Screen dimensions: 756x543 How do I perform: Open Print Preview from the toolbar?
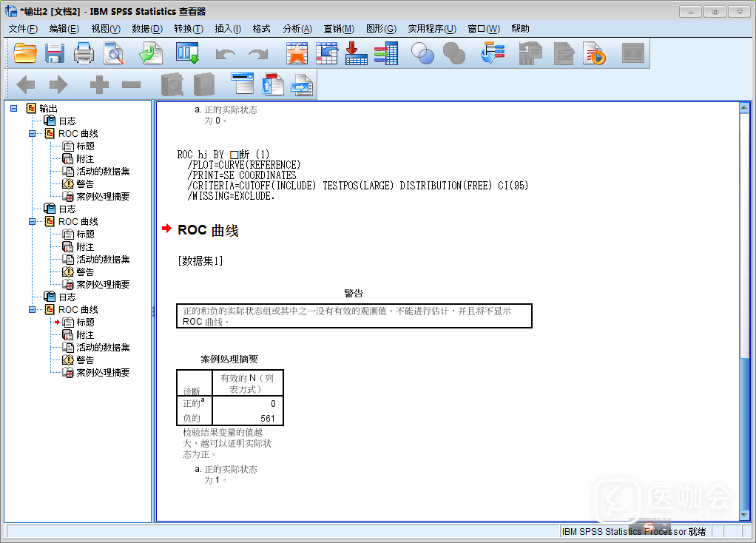pyautogui.click(x=114, y=53)
